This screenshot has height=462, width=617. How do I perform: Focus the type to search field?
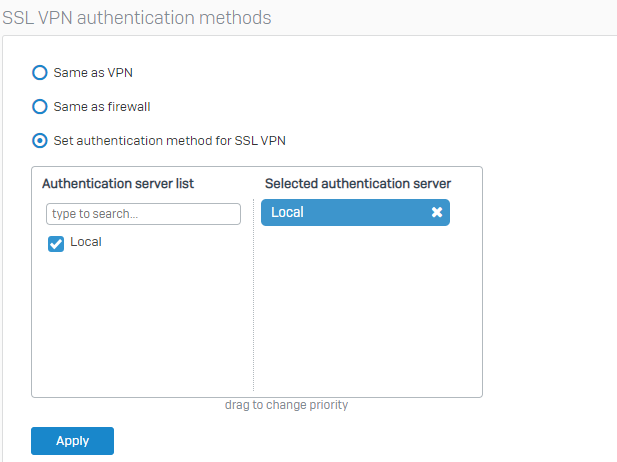(x=143, y=214)
